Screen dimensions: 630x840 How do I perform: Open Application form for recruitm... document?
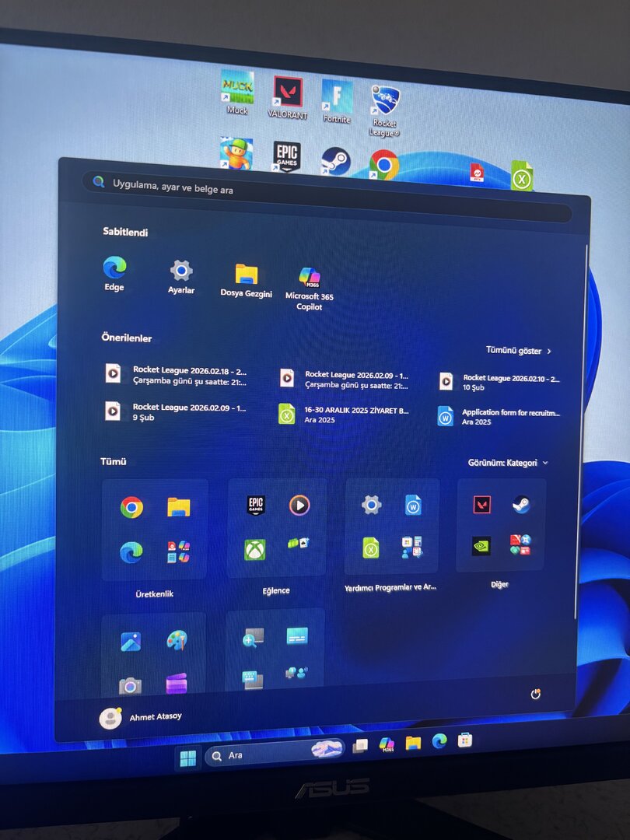coord(499,416)
